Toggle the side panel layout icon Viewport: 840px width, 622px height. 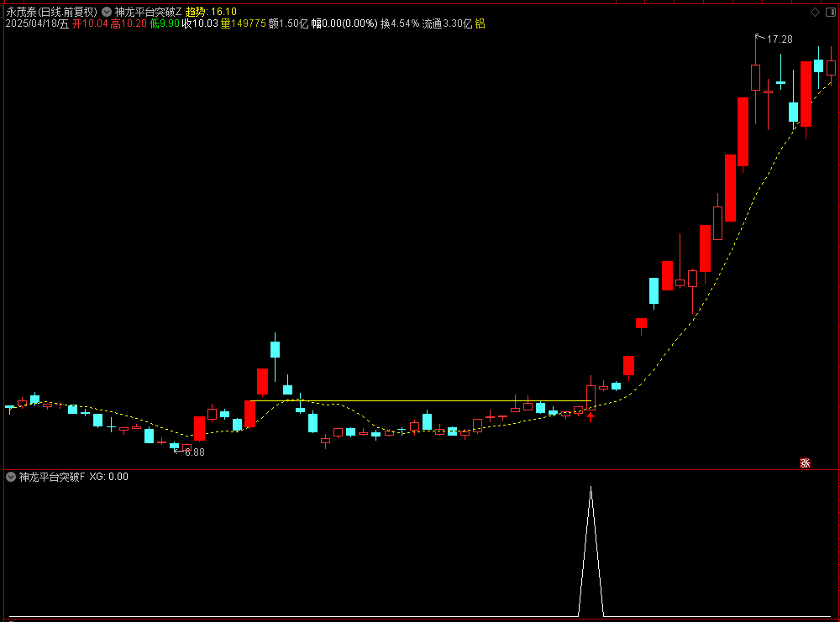pos(831,12)
